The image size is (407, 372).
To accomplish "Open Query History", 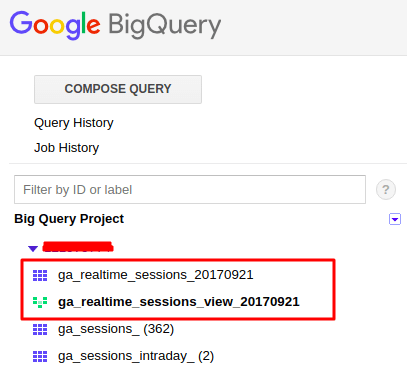I will [74, 123].
